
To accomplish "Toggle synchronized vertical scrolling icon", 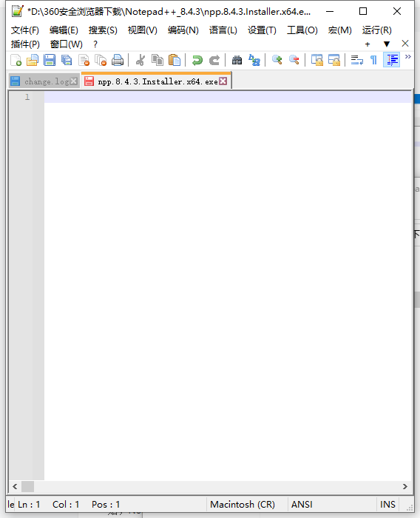I will click(x=317, y=60).
